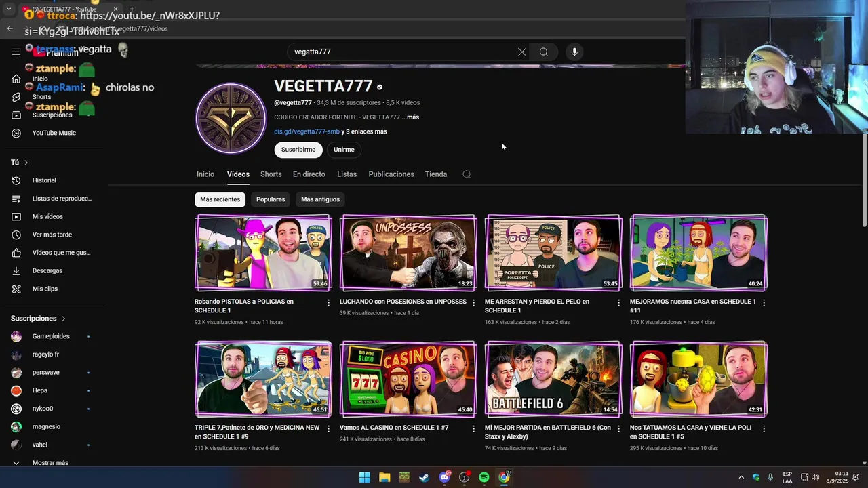Click the vegatta777 search input field

point(400,52)
